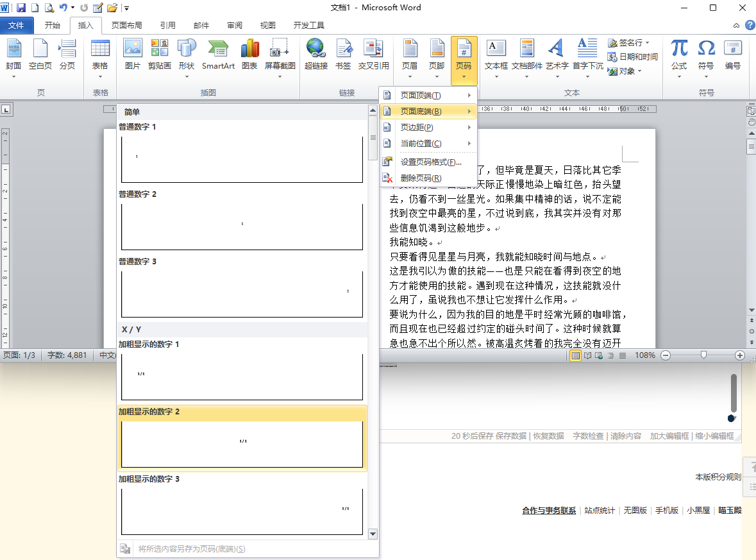756x560 pixels.
Task: Click the zoom slider handle
Action: (703, 355)
